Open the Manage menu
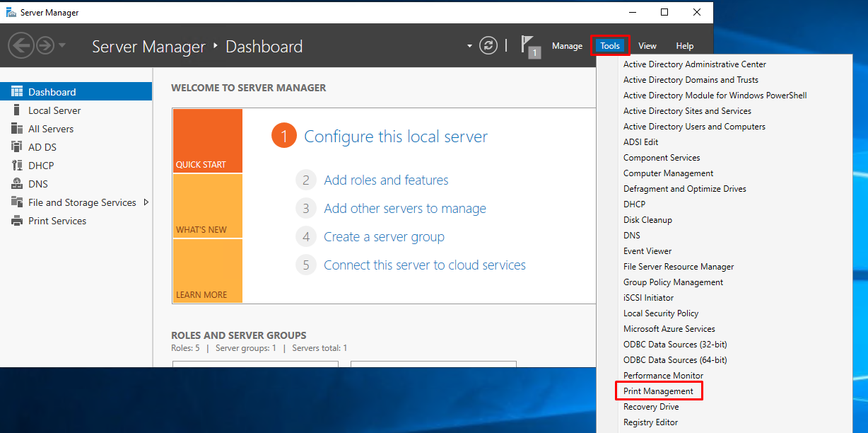Screen dimensions: 868x433 click(x=567, y=45)
